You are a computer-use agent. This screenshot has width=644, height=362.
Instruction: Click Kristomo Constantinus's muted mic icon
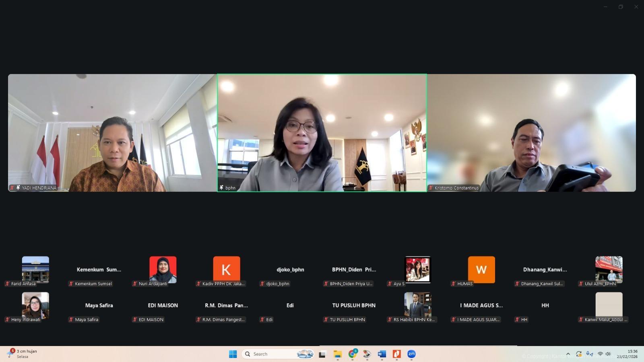click(x=431, y=188)
